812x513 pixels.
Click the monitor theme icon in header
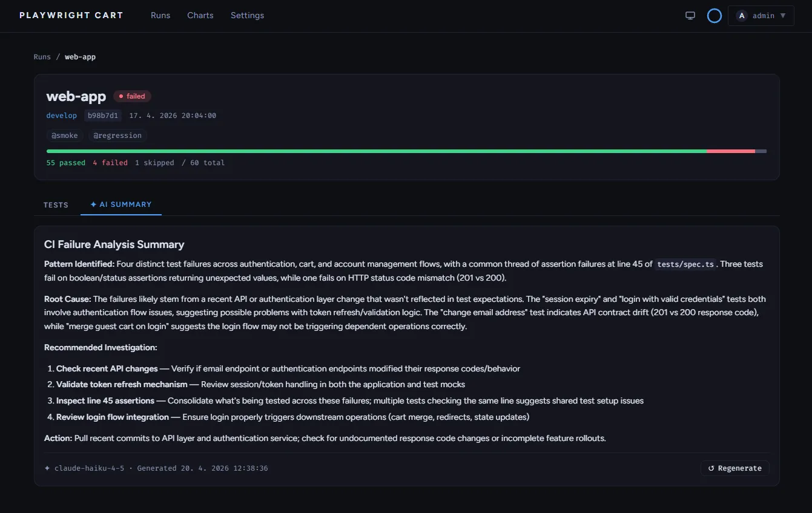tap(690, 16)
